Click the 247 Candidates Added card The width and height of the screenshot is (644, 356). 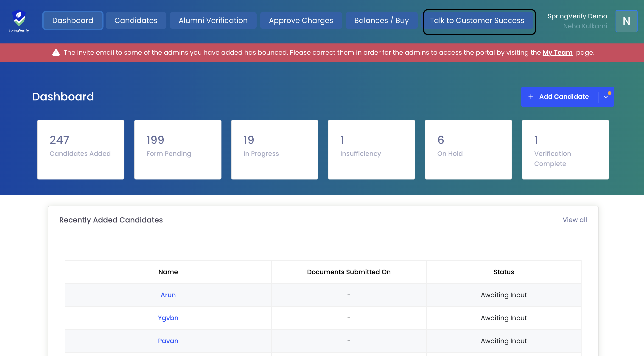coord(81,149)
